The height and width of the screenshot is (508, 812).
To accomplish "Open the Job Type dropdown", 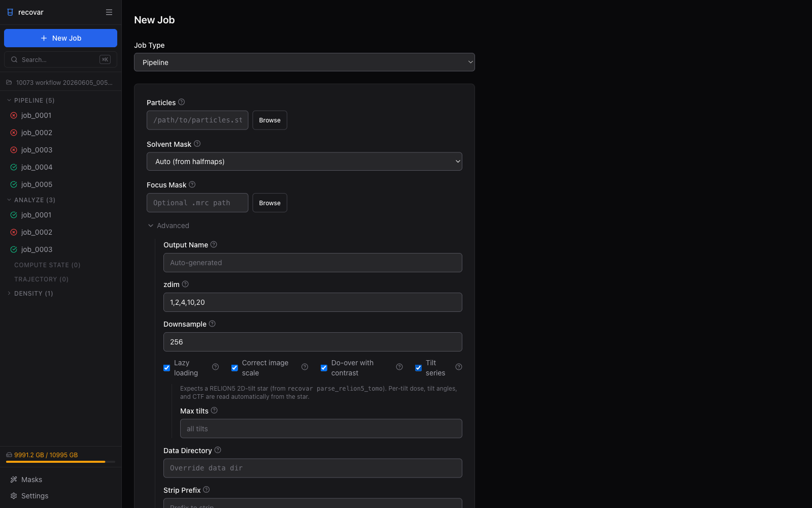I will [304, 62].
